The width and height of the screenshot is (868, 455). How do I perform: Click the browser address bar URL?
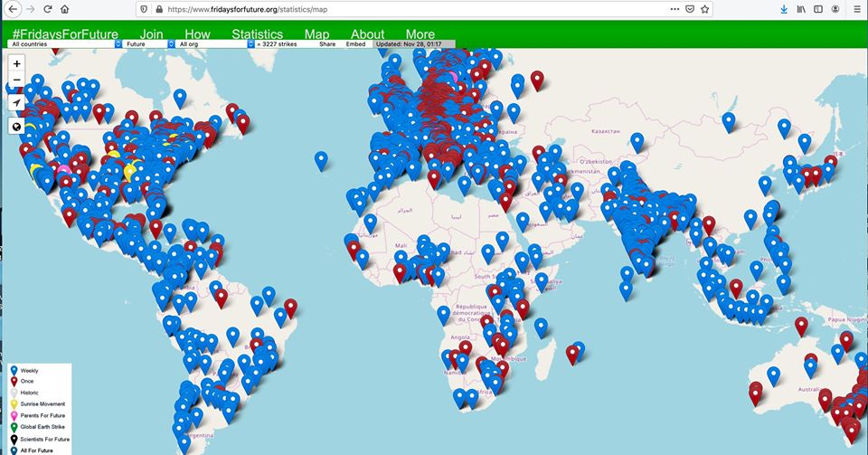tap(271, 9)
